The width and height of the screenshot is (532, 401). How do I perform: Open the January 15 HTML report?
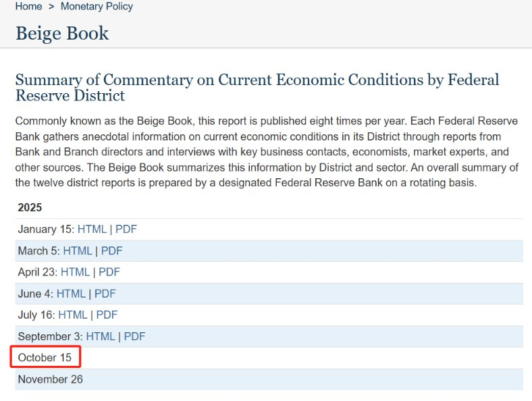click(x=92, y=229)
